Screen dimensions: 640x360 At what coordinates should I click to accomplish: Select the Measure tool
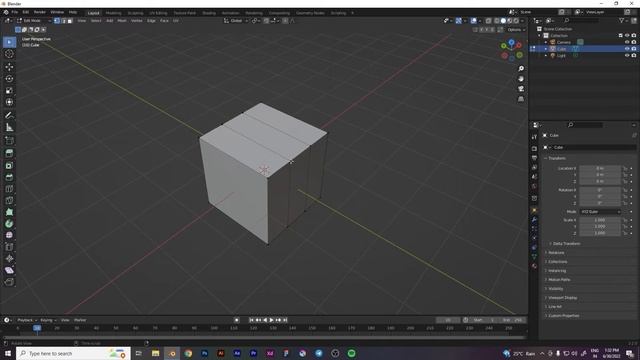[x=9, y=127]
